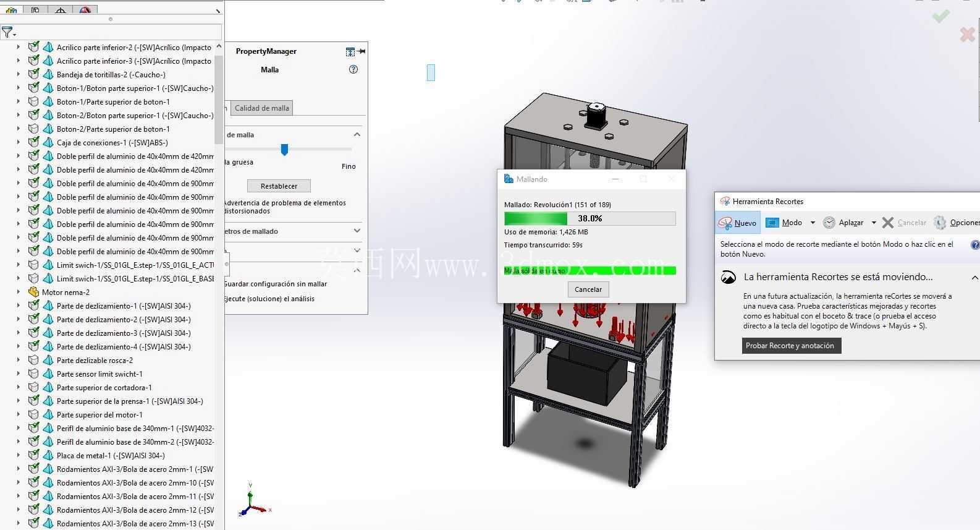This screenshot has height=530, width=980.
Task: Click mesh icon of Parte superior de cortadora-1
Action: click(x=48, y=387)
